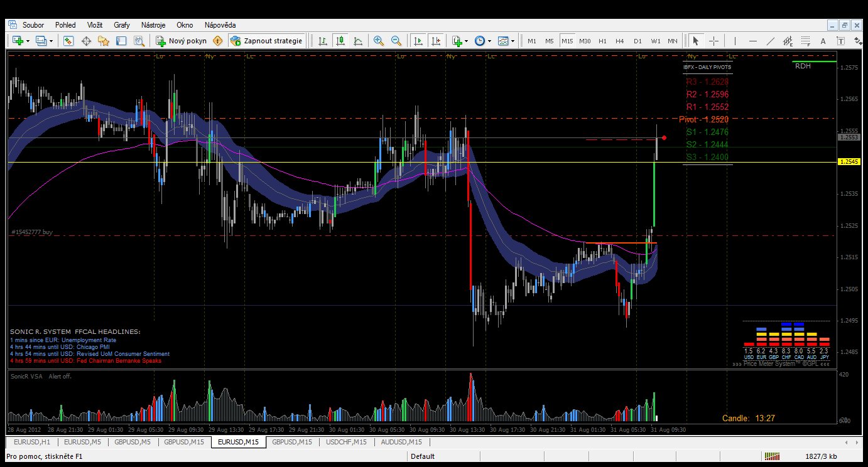The height and width of the screenshot is (467, 868).
Task: Select the Text tool
Action: pyautogui.click(x=823, y=41)
